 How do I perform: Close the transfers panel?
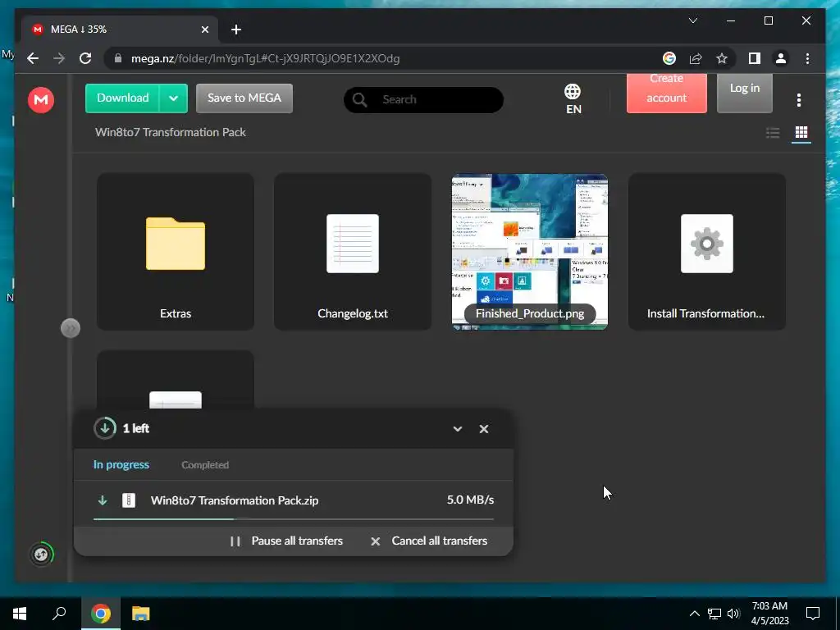484,428
